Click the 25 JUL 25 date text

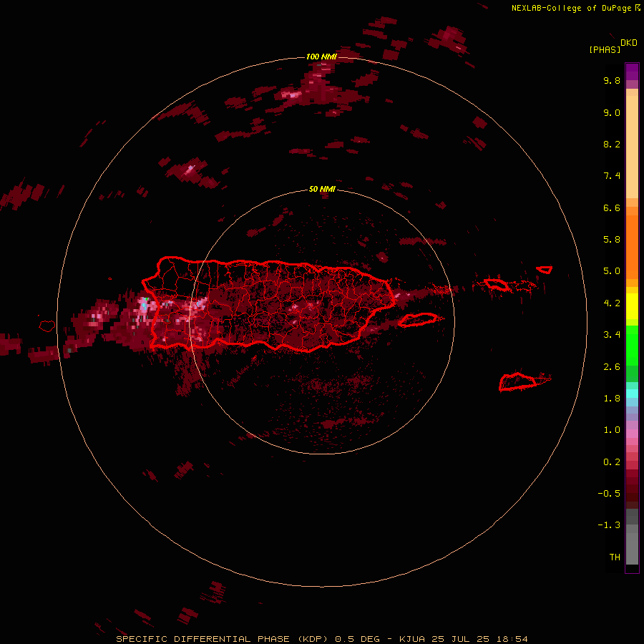click(460, 639)
